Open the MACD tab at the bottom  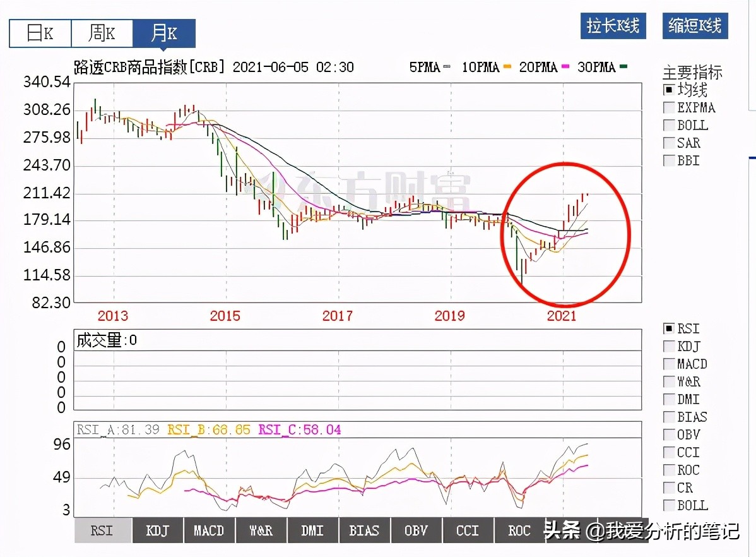point(209,530)
